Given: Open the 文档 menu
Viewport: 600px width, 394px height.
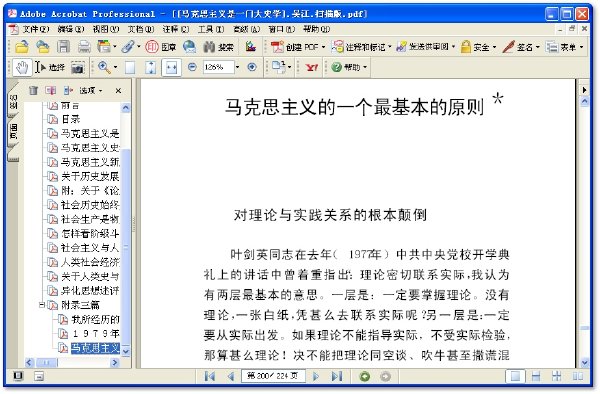Looking at the screenshot, I should coord(141,29).
